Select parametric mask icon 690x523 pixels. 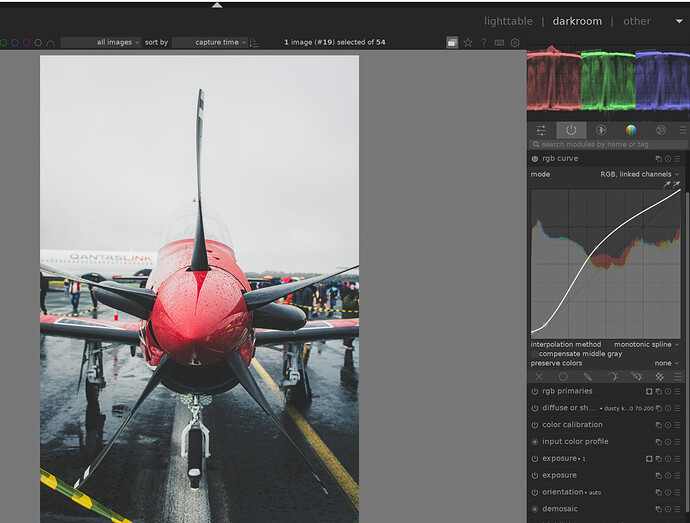(612, 377)
